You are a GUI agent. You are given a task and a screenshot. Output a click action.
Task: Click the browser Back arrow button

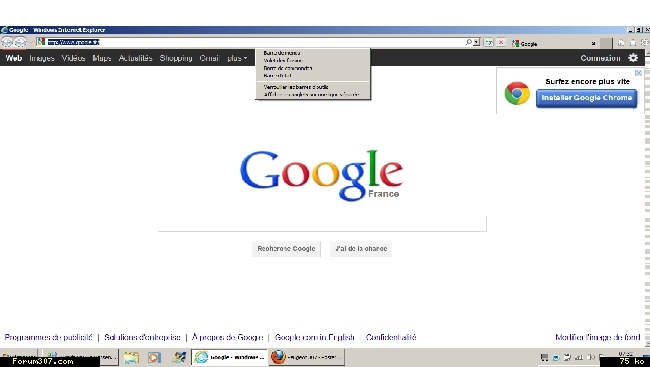pyautogui.click(x=7, y=42)
